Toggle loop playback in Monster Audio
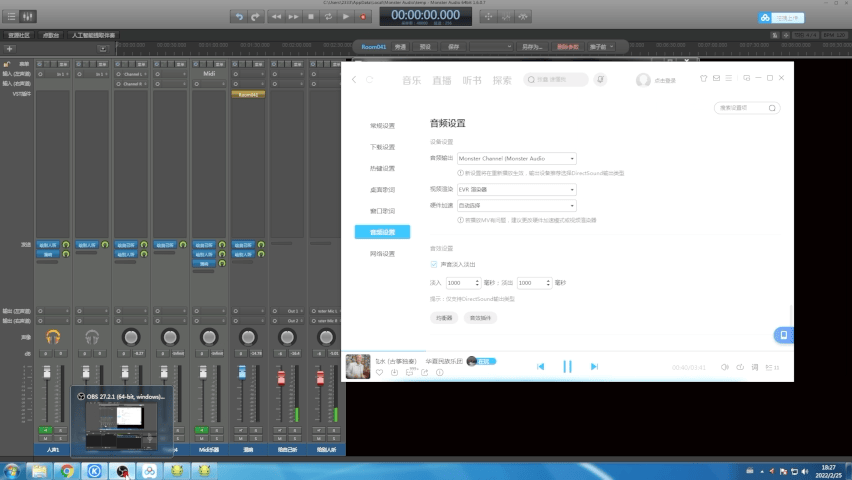 pyautogui.click(x=328, y=17)
